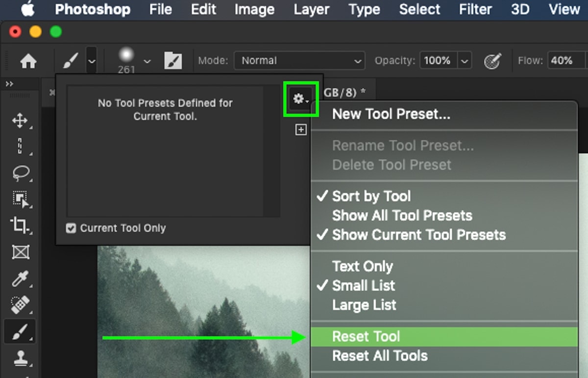Select the Spot Healing Brush tool

click(x=20, y=305)
